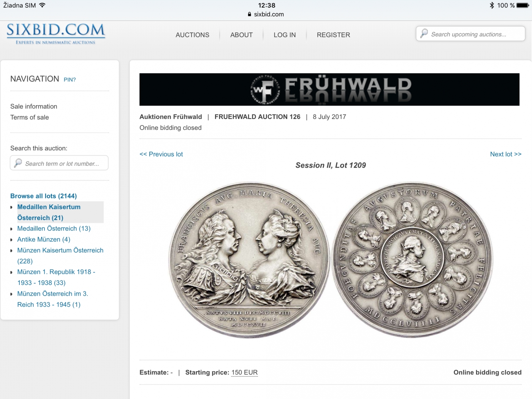Focus the Search upcoming auctions field
Screen dimensions: 532x399
[x=470, y=34]
